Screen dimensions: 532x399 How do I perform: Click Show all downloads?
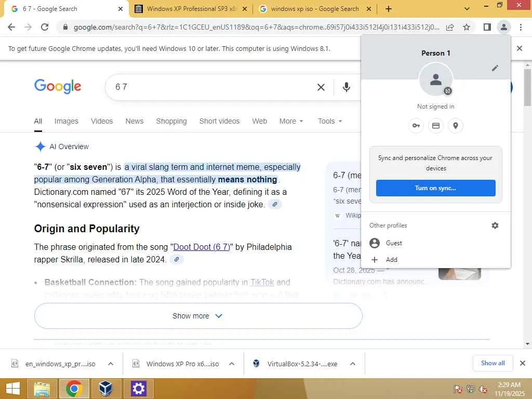493,363
